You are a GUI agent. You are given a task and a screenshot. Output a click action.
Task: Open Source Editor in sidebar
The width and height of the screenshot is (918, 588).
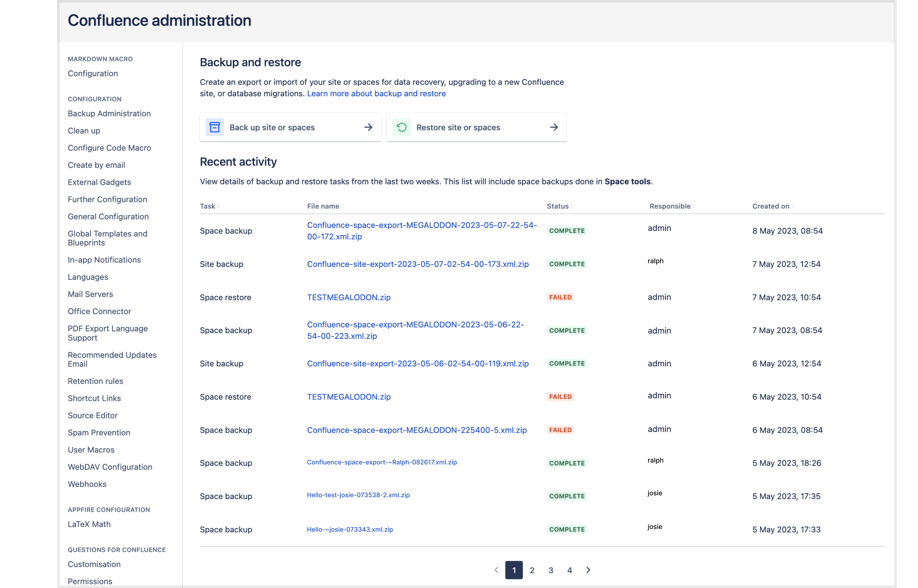tap(93, 415)
